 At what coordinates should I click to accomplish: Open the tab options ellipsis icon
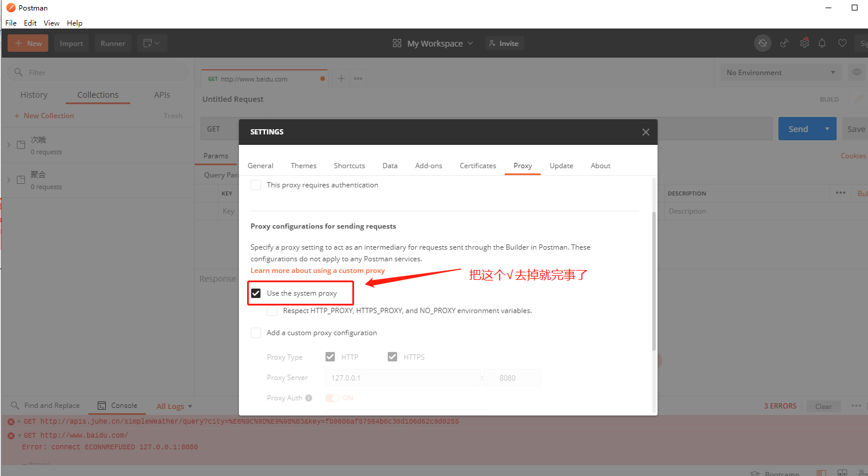[358, 79]
